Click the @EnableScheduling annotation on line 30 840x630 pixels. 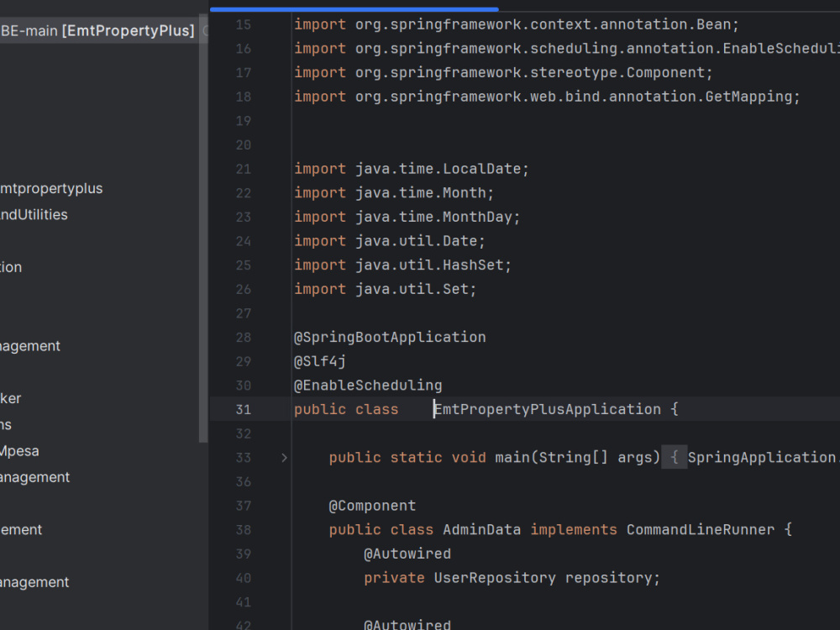pyautogui.click(x=368, y=386)
